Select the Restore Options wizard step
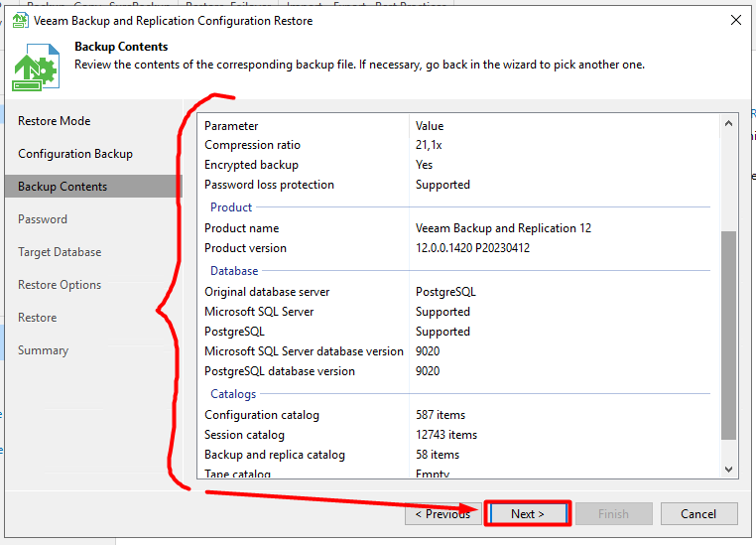This screenshot has height=545, width=756. [x=60, y=285]
